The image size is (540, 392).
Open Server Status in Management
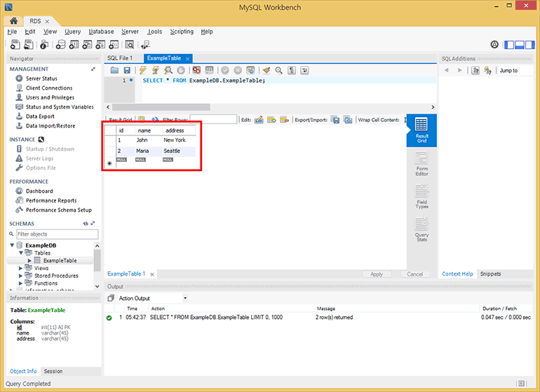click(x=41, y=79)
